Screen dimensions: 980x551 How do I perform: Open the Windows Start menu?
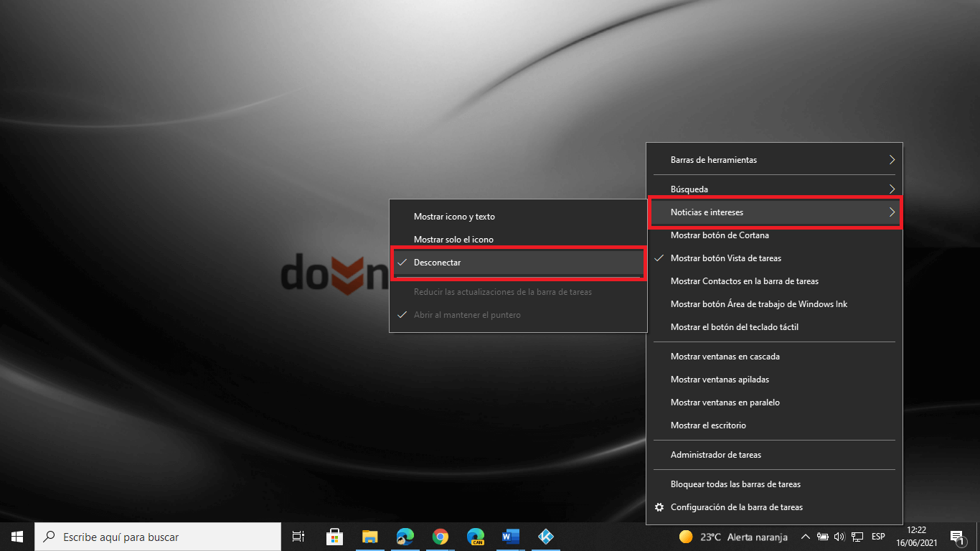pos(17,537)
